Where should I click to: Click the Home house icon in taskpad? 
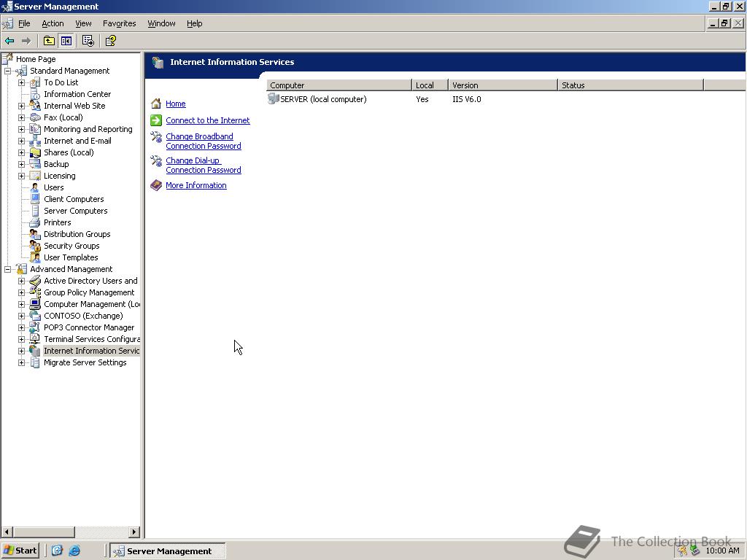(156, 104)
